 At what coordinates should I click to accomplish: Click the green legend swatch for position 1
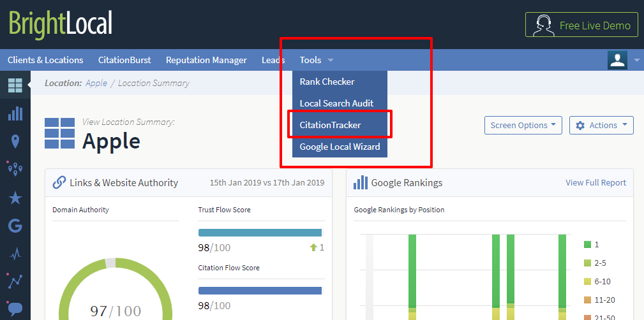pos(587,245)
